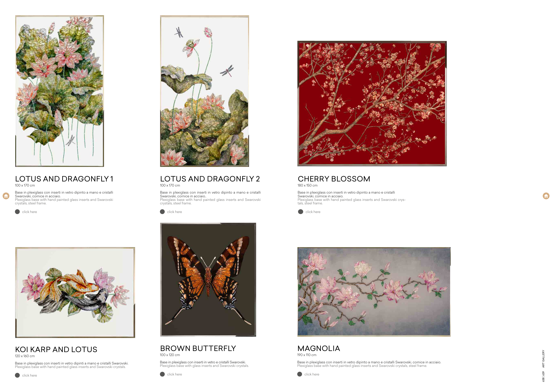View the Magnolia artwork image
Image resolution: width=552 pixels, height=392 pixels.
coord(374,292)
